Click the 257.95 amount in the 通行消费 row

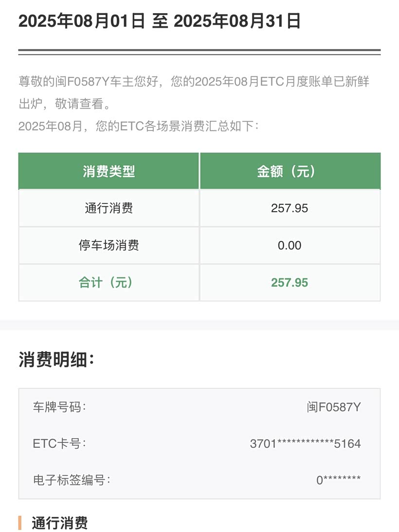coord(290,208)
